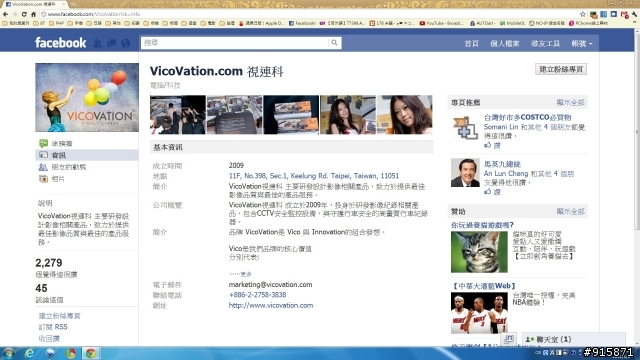This screenshot has width=640, height=360.
Task: Click the photos (相片) sidebar icon
Action: tap(43, 179)
